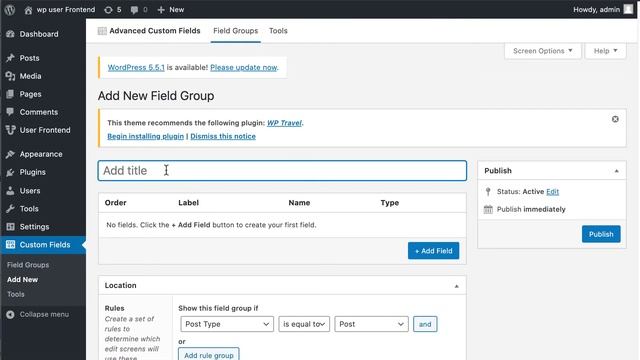
Task: Click the Collapse menu arrow icon
Action: click(11, 314)
